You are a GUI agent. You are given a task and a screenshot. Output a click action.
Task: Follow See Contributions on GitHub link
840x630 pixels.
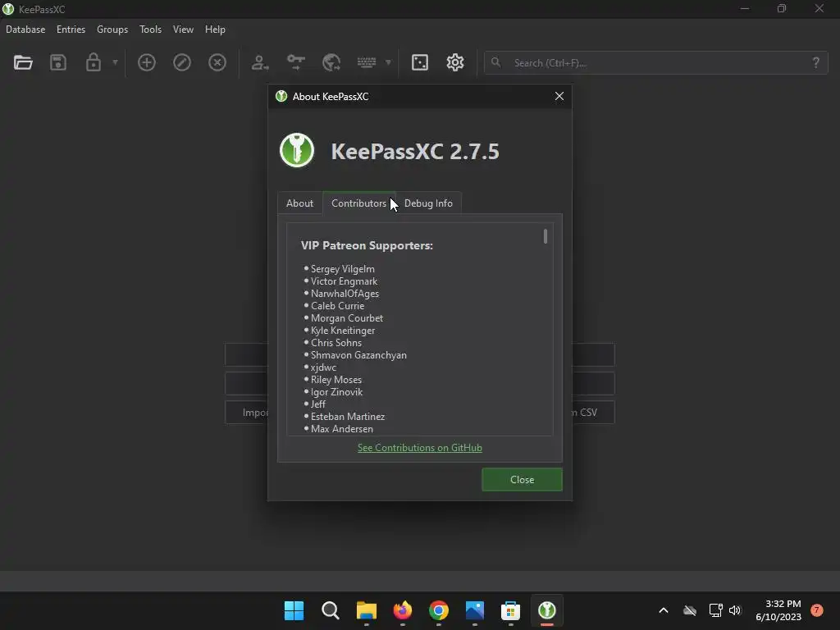pyautogui.click(x=419, y=448)
